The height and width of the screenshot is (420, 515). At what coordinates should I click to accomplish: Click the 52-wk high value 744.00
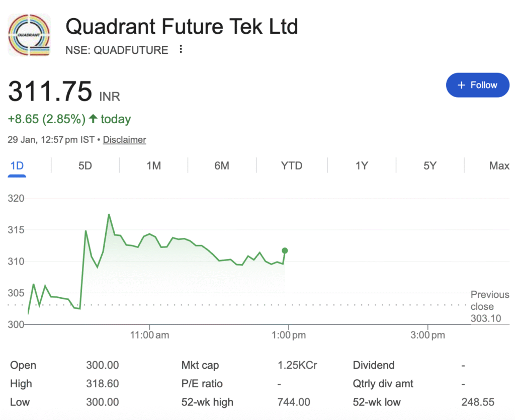pyautogui.click(x=294, y=402)
